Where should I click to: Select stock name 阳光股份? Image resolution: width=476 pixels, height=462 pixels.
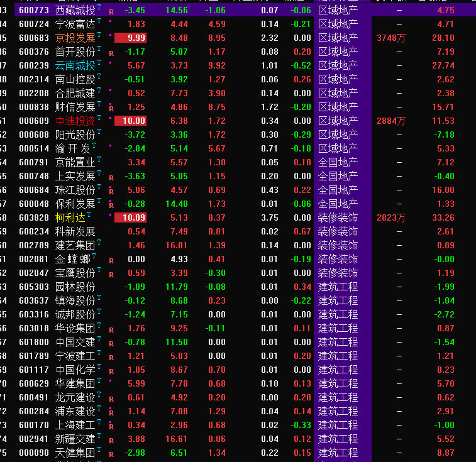[75, 135]
